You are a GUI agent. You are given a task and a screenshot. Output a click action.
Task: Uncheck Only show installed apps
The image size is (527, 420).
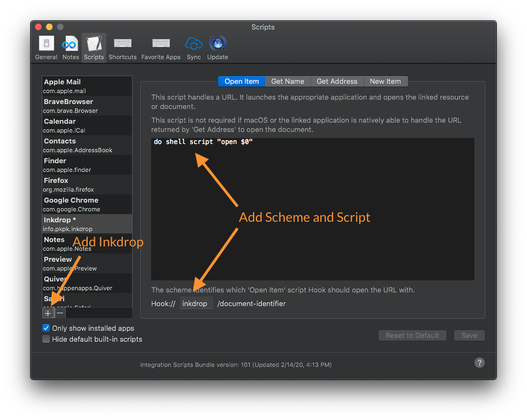pyautogui.click(x=46, y=328)
